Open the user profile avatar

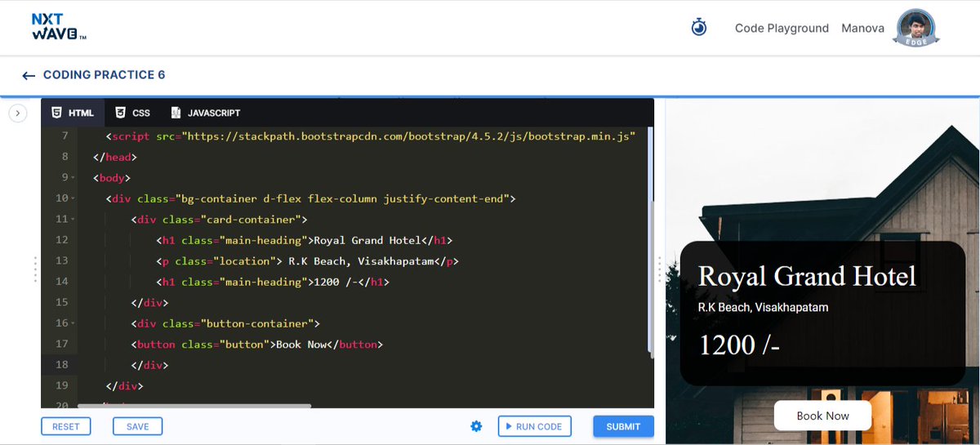coord(915,28)
